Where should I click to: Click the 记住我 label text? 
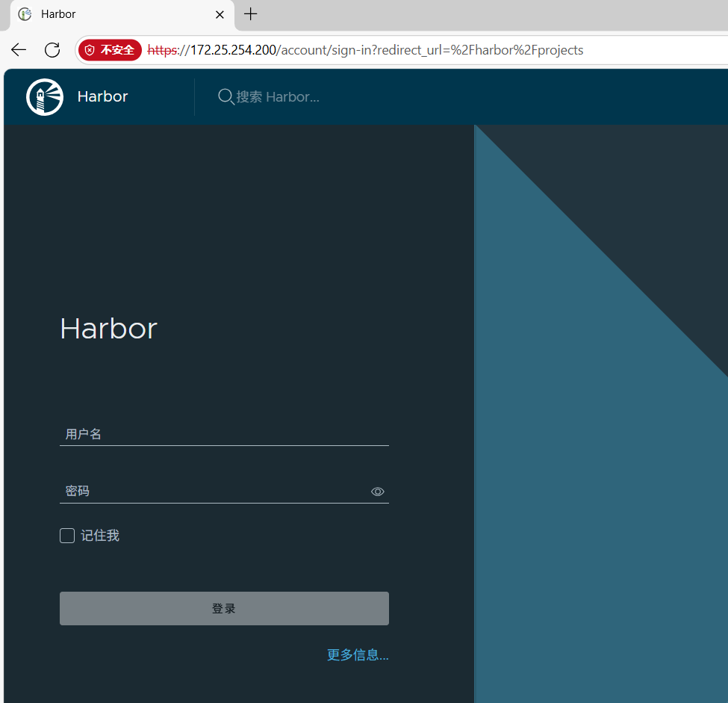tap(100, 535)
